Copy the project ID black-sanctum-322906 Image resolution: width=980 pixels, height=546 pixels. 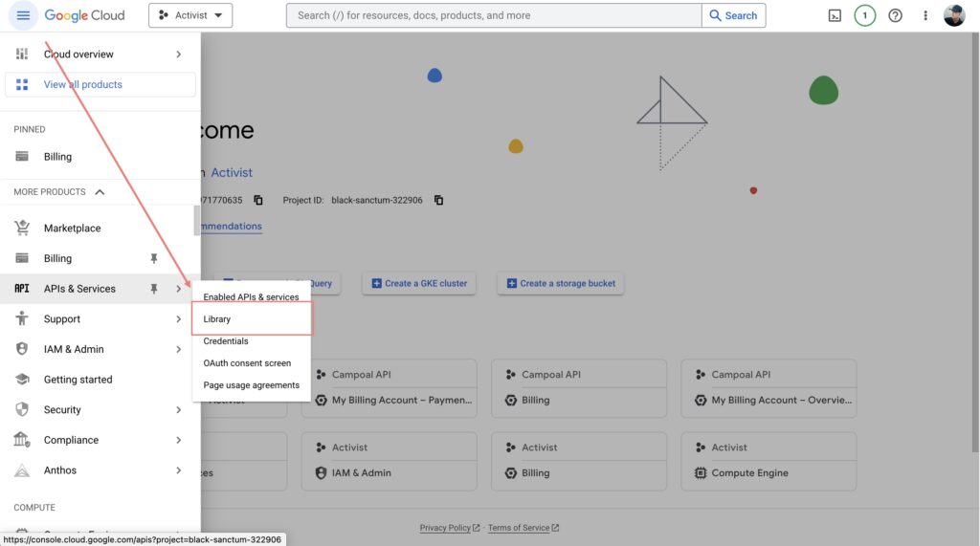(x=439, y=200)
